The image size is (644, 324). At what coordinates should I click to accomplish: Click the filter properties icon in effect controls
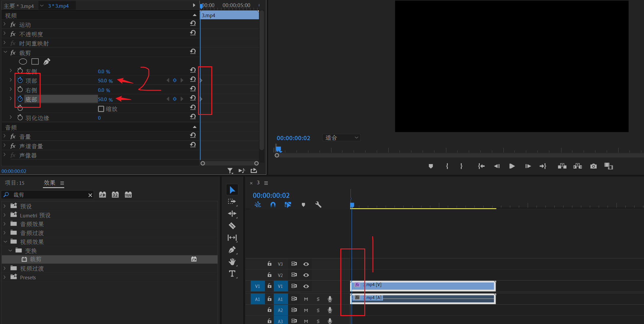[230, 171]
